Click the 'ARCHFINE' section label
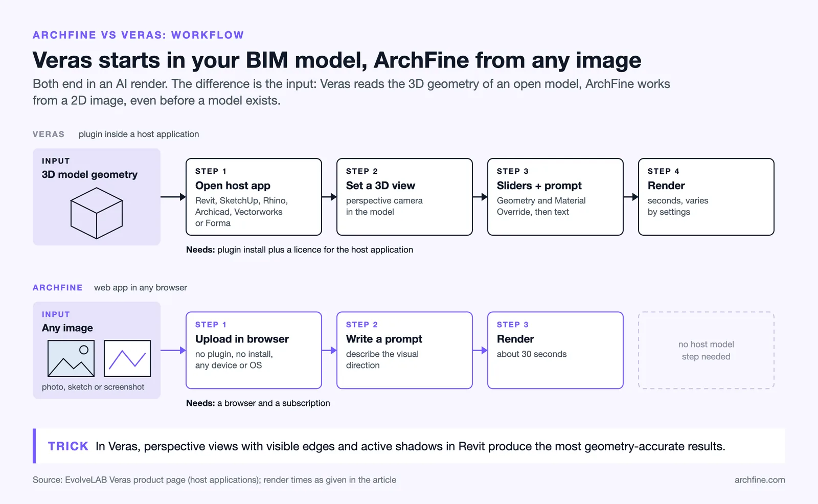 [57, 287]
